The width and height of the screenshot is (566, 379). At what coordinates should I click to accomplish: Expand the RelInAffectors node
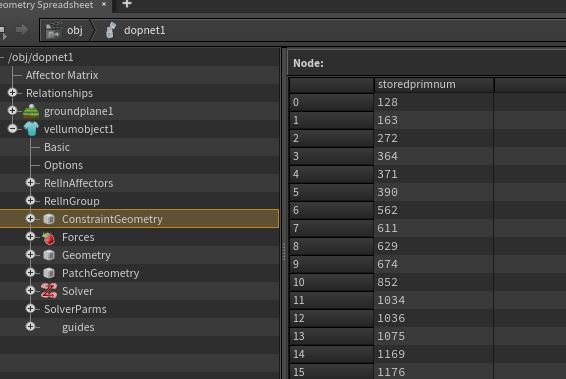click(31, 183)
